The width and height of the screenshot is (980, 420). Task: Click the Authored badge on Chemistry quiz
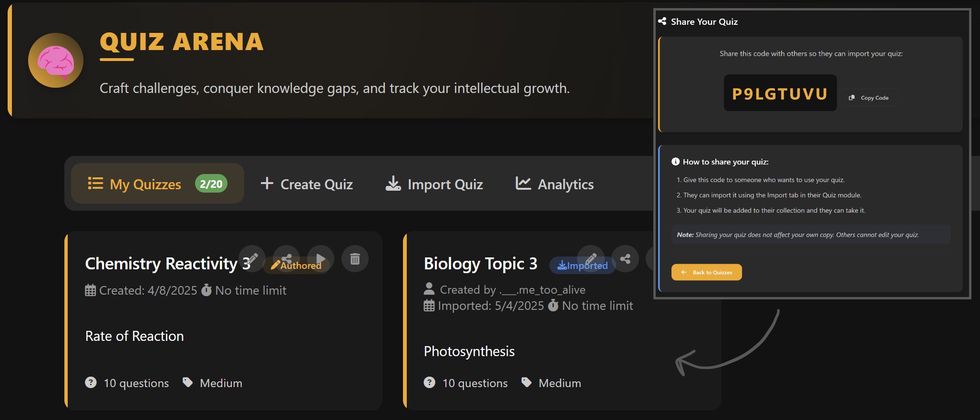pyautogui.click(x=300, y=267)
